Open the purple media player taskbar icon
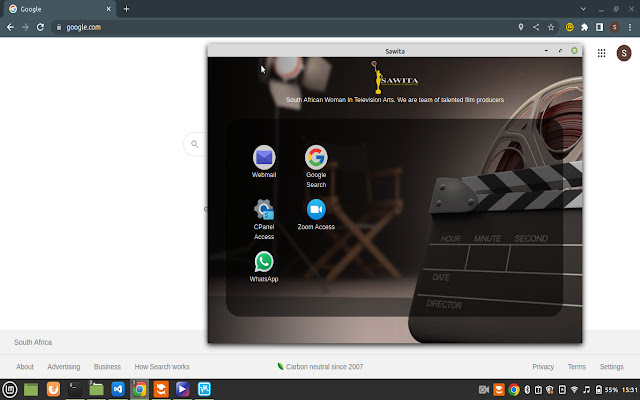 (182, 389)
